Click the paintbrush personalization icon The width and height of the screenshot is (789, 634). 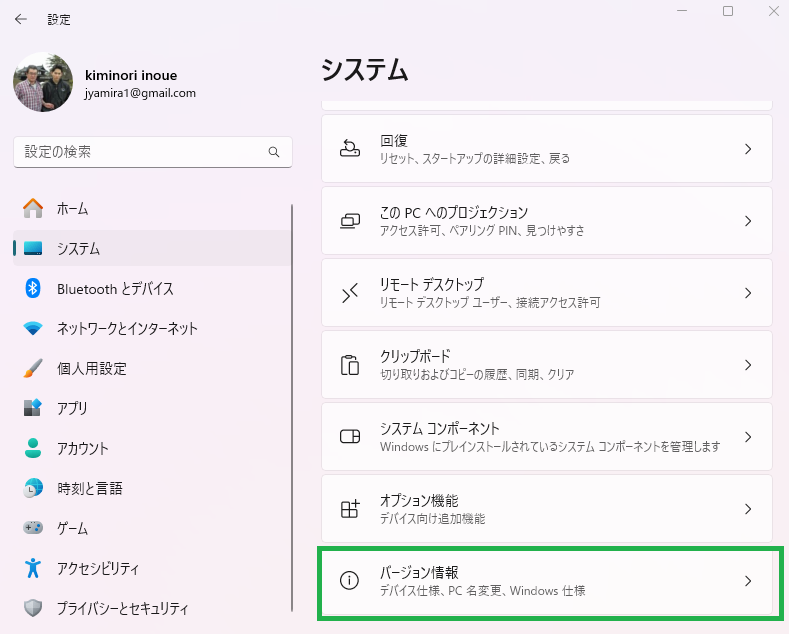coord(33,368)
